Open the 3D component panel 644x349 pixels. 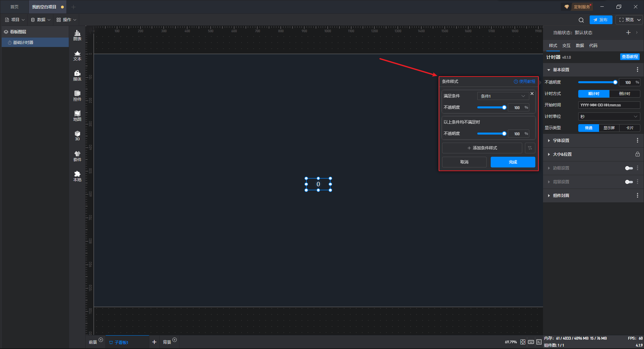(x=77, y=136)
